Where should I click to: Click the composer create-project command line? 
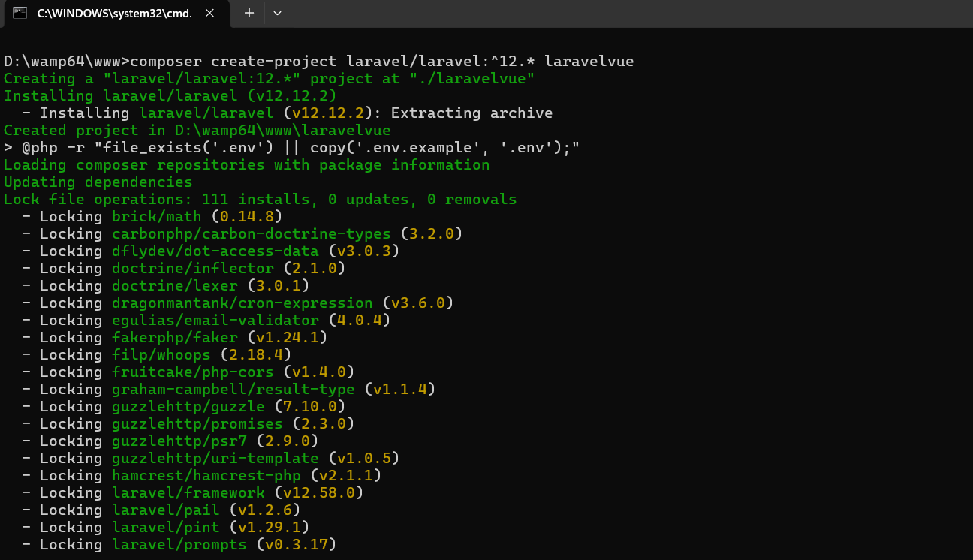click(318, 62)
